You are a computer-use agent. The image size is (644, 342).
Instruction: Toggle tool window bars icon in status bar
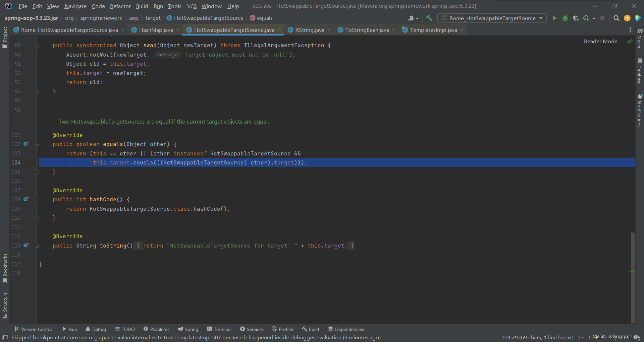pyautogui.click(x=5, y=337)
